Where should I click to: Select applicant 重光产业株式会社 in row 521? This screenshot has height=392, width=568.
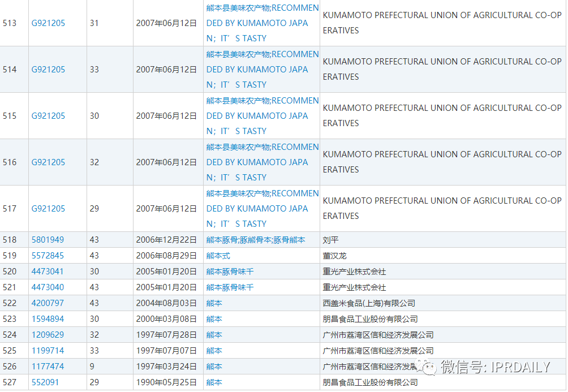354,287
